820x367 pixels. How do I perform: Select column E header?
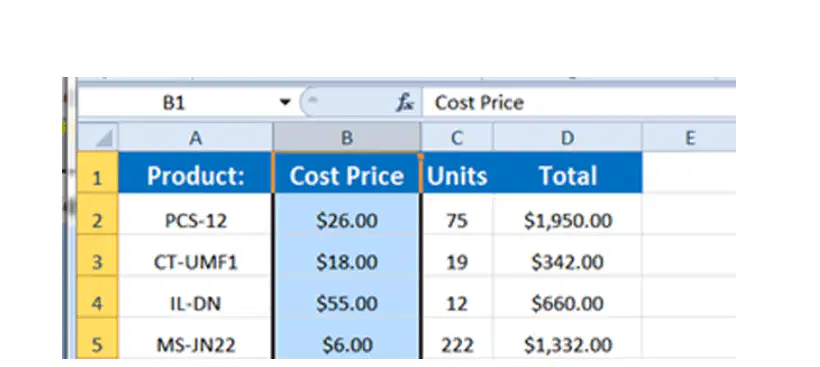[689, 138]
